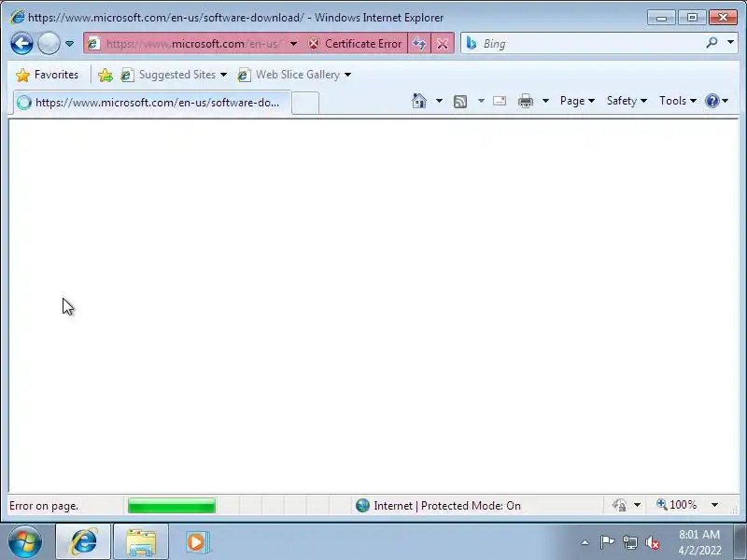Screen dimensions: 747x560
Task: Click the Home page icon
Action: click(x=419, y=101)
